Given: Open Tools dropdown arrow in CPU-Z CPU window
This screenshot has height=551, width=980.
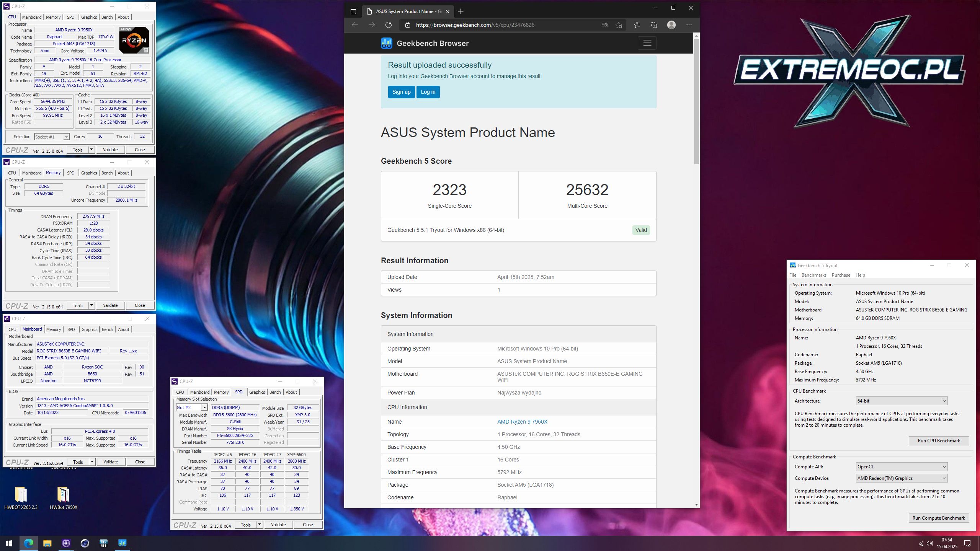Looking at the screenshot, I should (91, 150).
